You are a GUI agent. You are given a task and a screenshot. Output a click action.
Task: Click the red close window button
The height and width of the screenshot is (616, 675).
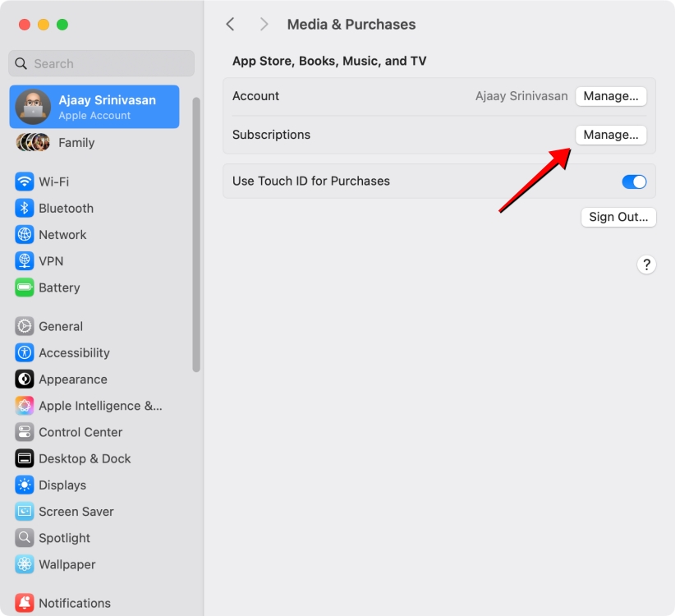pos(25,25)
